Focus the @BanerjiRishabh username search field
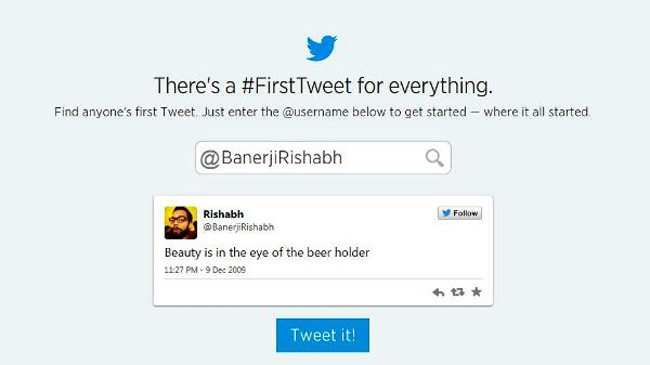Screen dimensions: 650x365 point(323,158)
